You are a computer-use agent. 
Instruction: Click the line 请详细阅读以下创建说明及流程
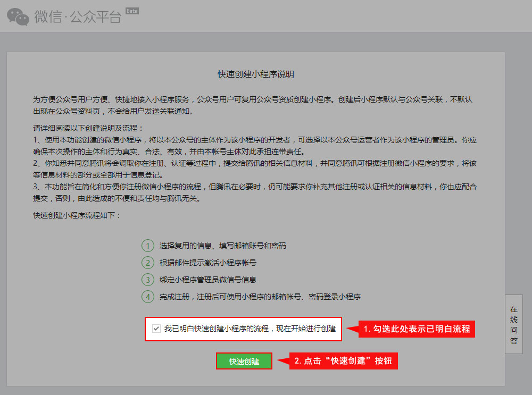click(x=88, y=129)
